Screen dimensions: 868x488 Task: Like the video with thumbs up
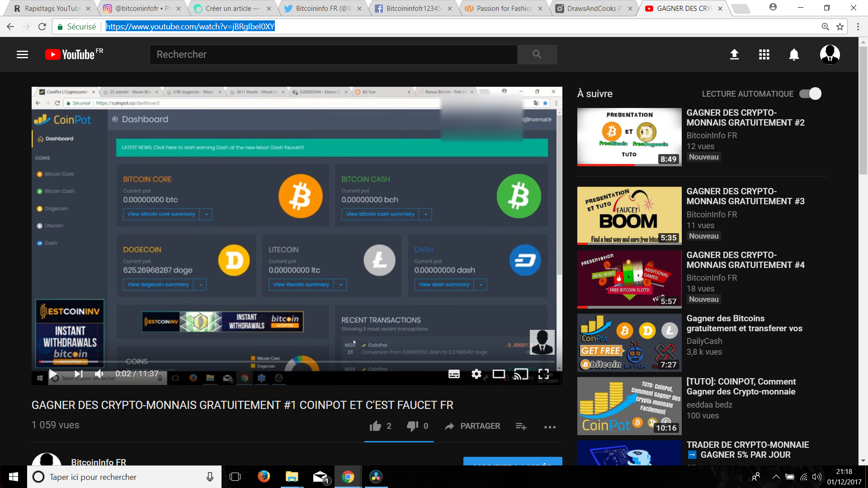click(x=376, y=426)
